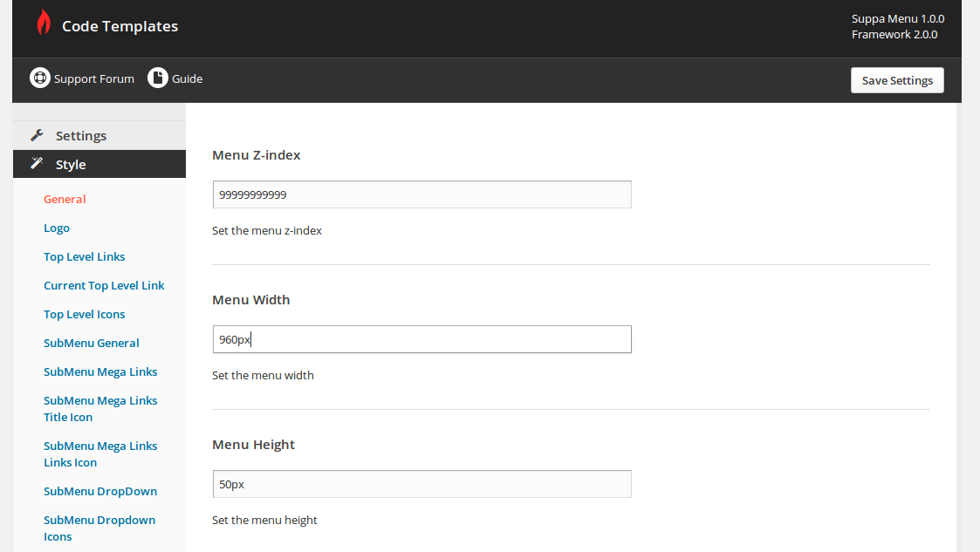
Task: Open the Guide link
Action: 187,78
